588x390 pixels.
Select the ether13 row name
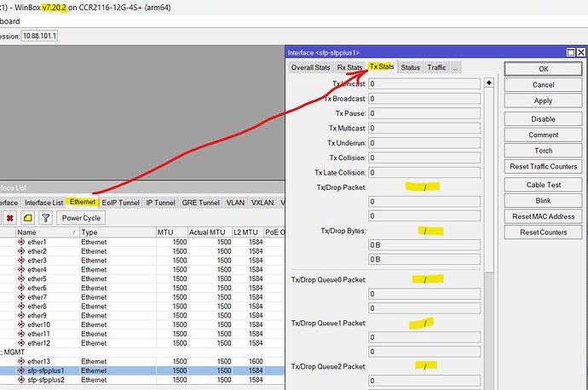tap(38, 361)
